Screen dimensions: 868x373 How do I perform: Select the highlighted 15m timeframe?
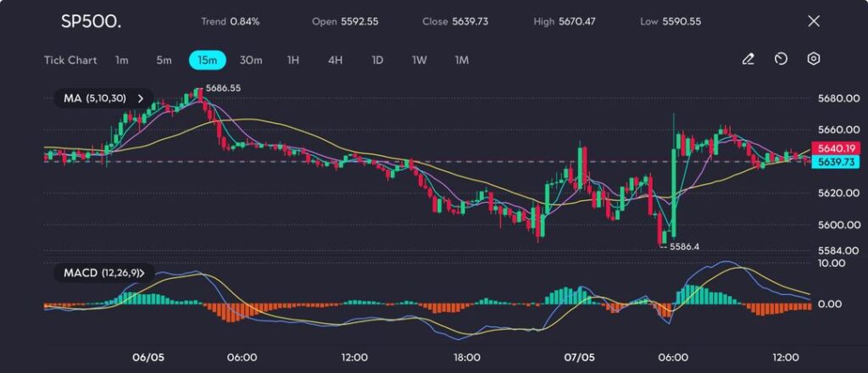point(207,60)
